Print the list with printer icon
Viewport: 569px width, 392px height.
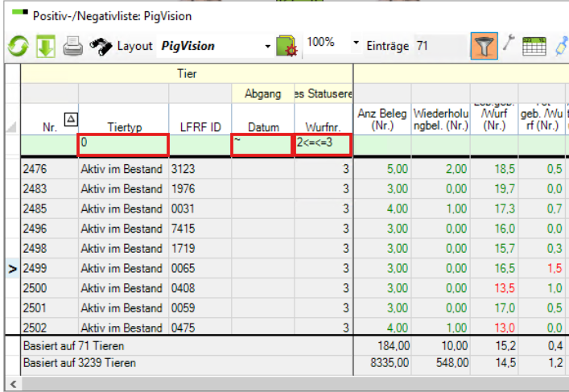coord(73,47)
